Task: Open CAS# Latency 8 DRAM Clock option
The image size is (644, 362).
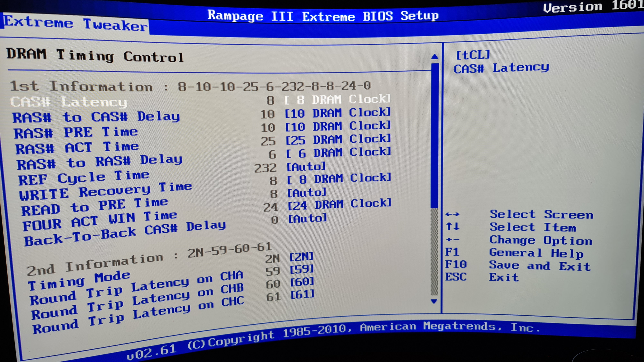Action: click(337, 100)
